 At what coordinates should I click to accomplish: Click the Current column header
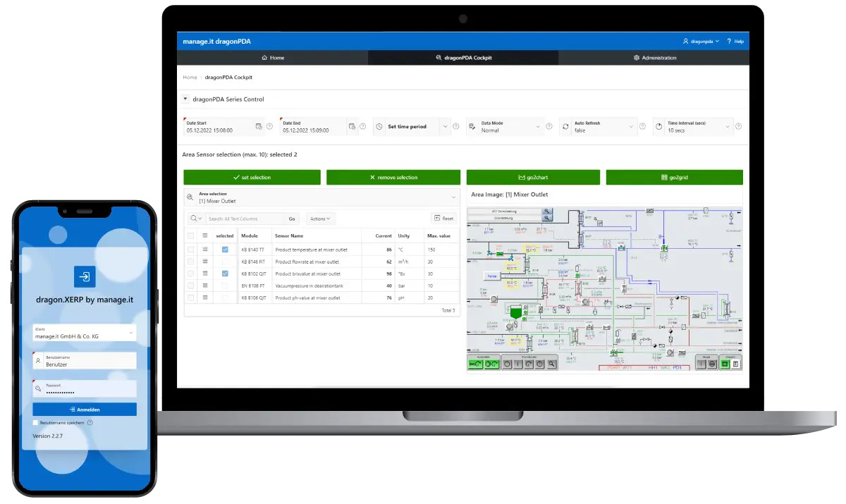coord(384,236)
